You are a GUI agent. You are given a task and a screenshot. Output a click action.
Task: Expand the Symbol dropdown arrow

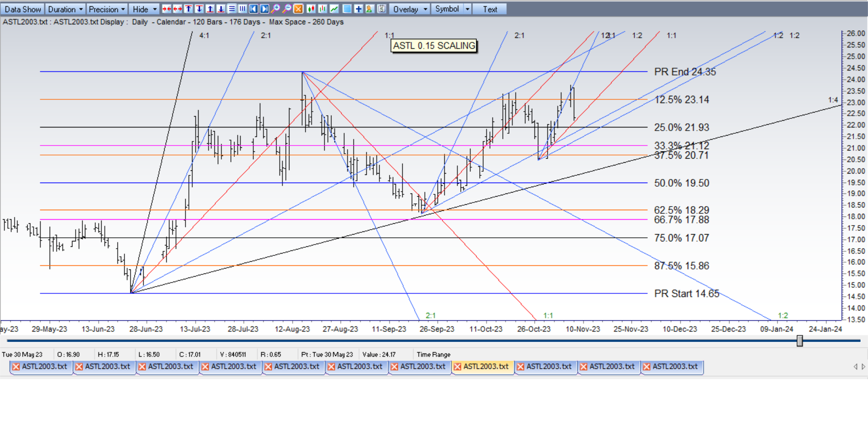467,9
